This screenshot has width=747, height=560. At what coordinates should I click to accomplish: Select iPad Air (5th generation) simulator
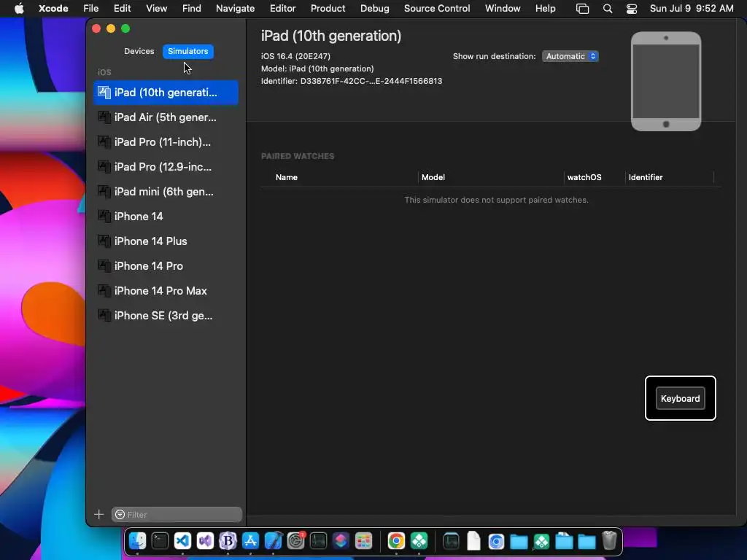tap(166, 117)
